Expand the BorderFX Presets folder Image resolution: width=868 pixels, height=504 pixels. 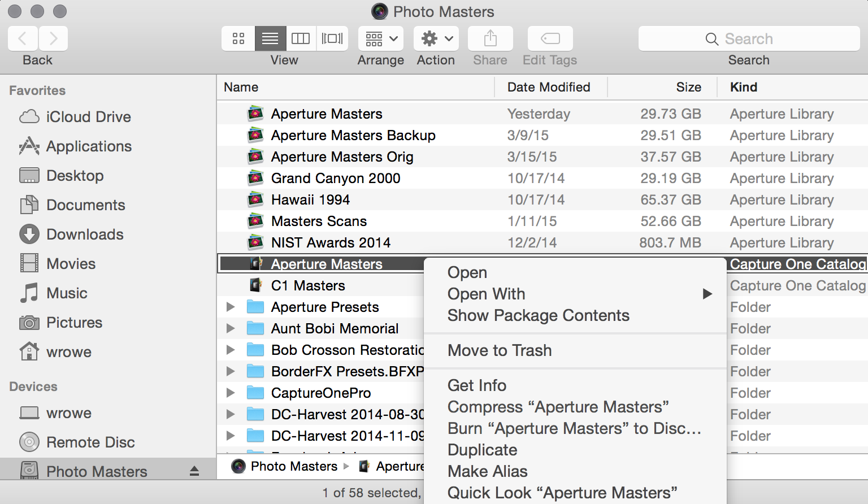[x=231, y=371]
